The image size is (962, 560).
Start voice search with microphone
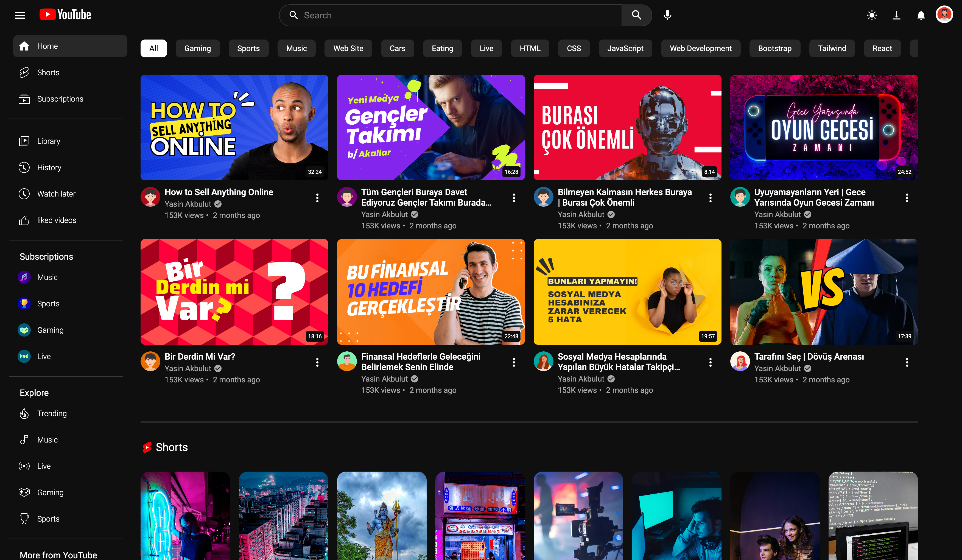(x=667, y=15)
